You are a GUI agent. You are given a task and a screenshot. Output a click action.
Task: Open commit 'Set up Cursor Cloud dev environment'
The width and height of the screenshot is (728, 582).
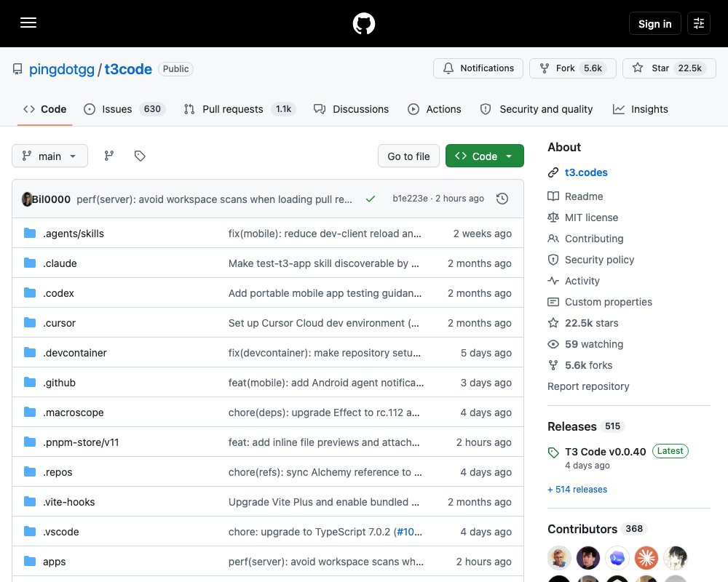coord(324,323)
